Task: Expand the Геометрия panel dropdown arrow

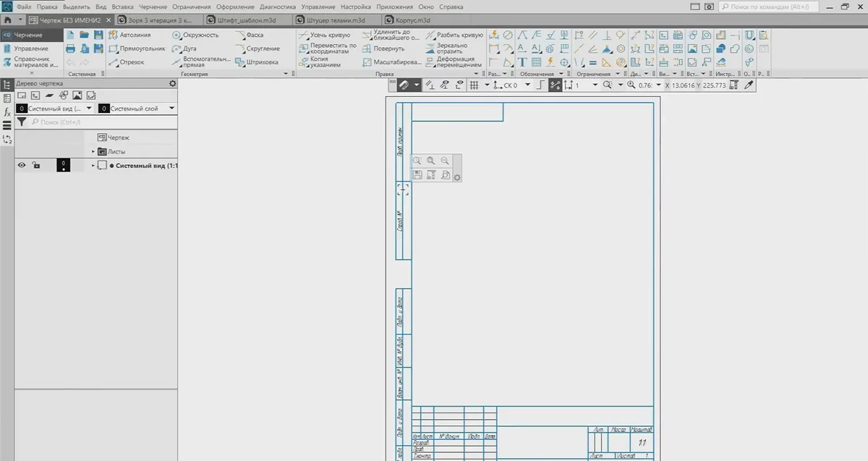Action: pos(286,74)
